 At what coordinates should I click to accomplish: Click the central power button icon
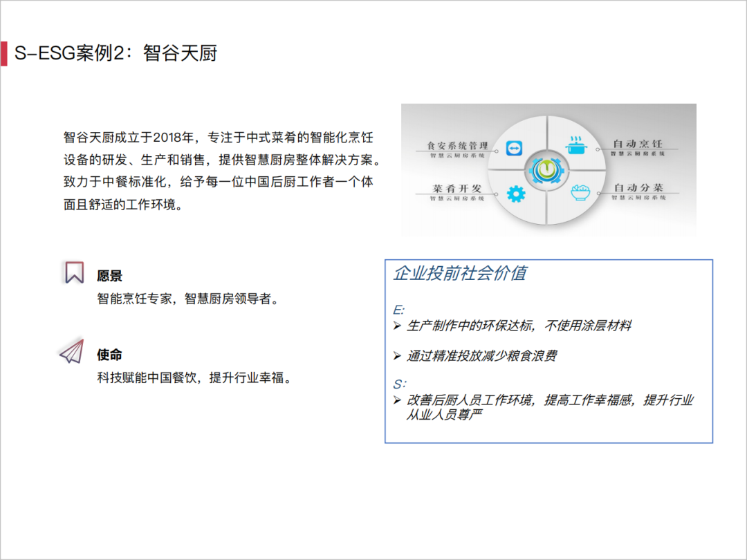point(546,170)
